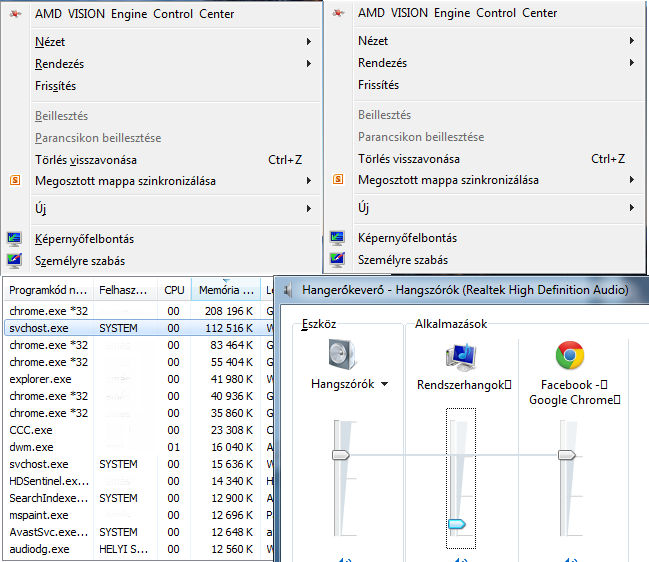
Task: Click AMD icon in right context menu
Action: point(338,13)
